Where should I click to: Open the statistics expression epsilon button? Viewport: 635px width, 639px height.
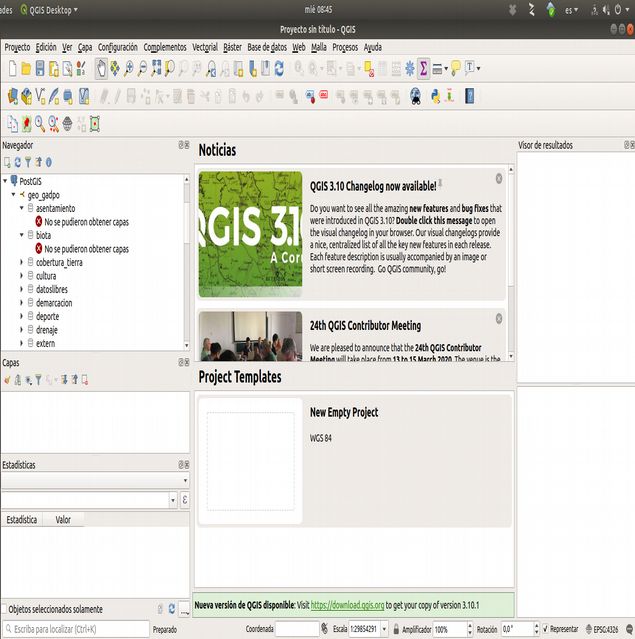[185, 500]
